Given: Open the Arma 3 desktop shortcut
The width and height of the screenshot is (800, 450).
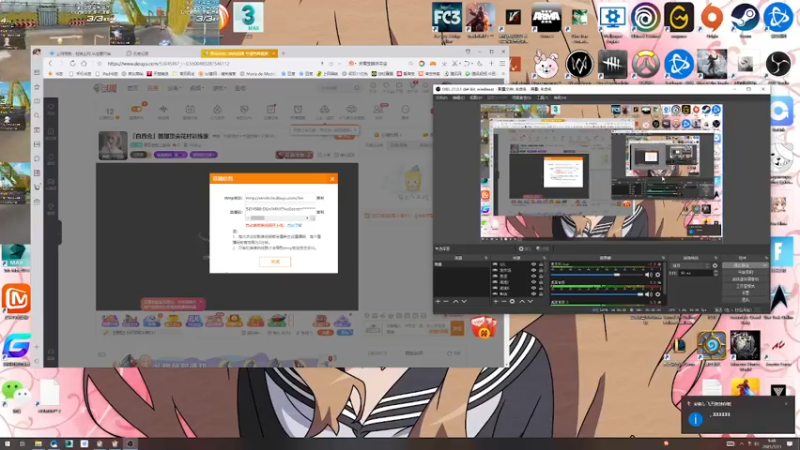Looking at the screenshot, I should (546, 17).
